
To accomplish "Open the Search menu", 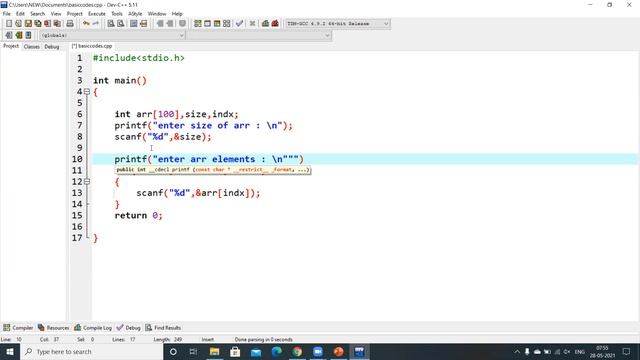I will pyautogui.click(x=37, y=13).
